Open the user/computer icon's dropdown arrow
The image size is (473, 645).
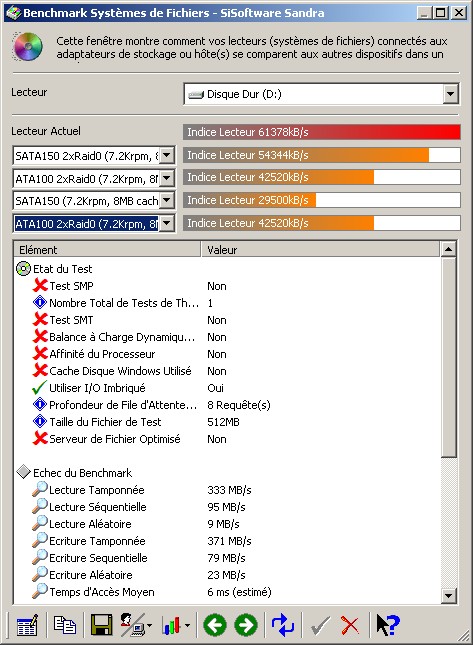(149, 626)
